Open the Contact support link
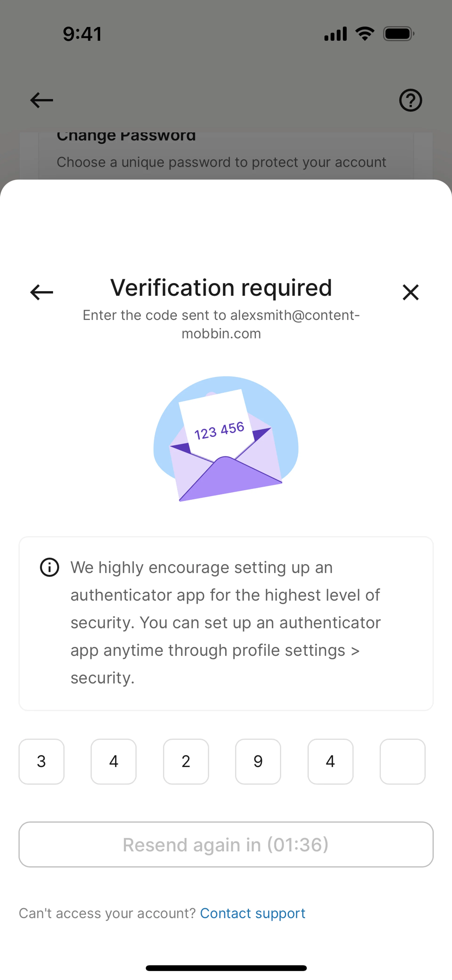This screenshot has width=452, height=980. pyautogui.click(x=253, y=913)
